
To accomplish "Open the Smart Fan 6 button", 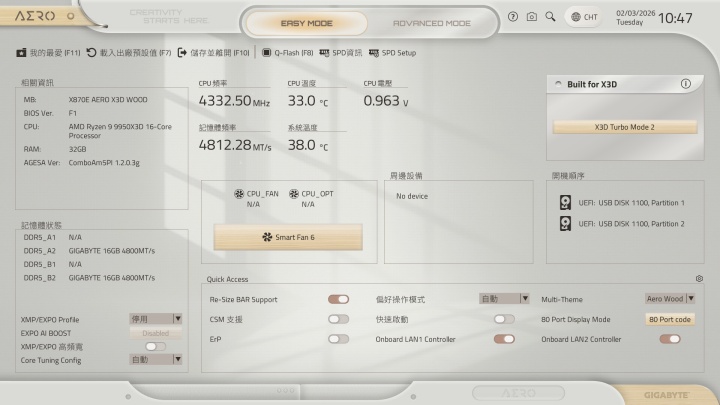I will point(288,237).
